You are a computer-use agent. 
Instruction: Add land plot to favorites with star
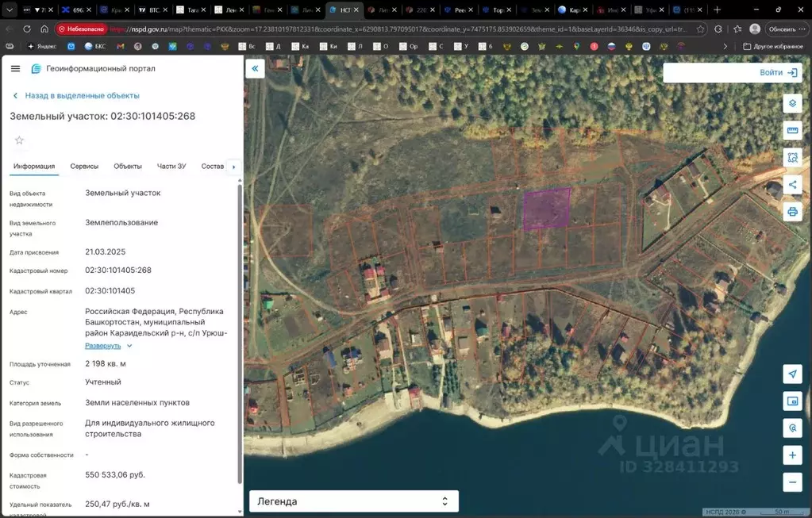pyautogui.click(x=19, y=140)
